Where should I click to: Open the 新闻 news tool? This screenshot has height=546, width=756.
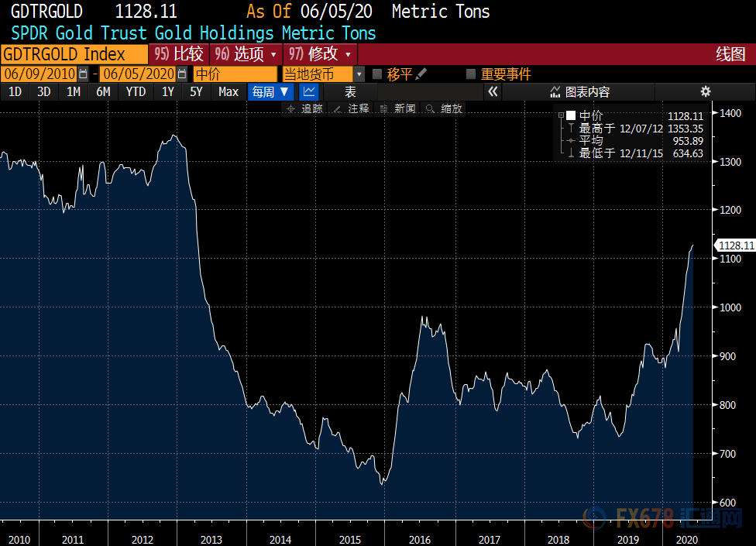coord(398,108)
